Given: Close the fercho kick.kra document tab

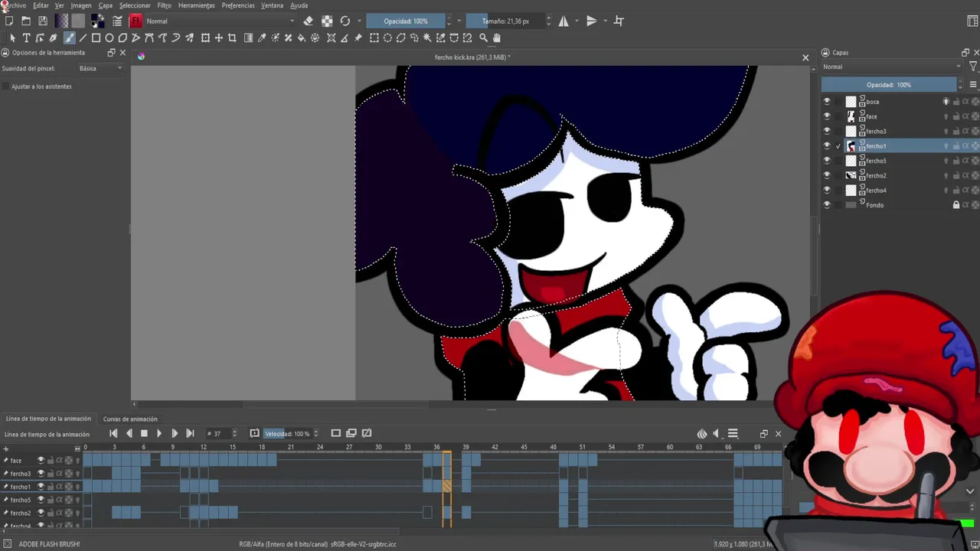Looking at the screenshot, I should tap(805, 57).
